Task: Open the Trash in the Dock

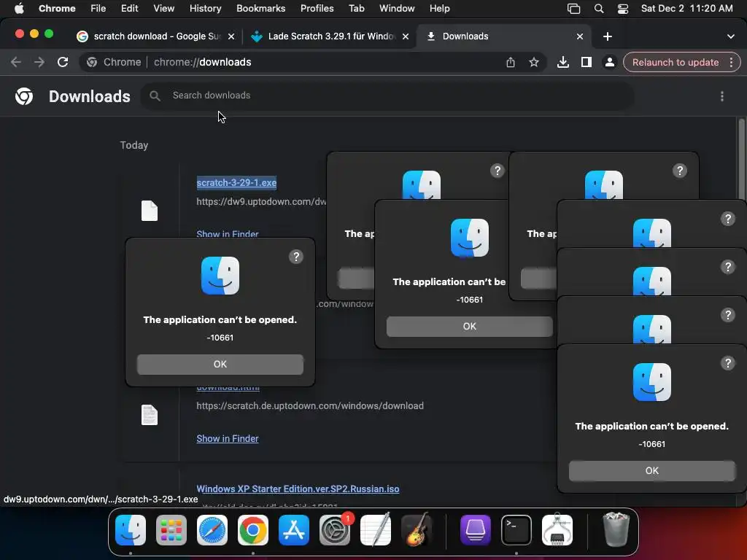Action: (616, 529)
